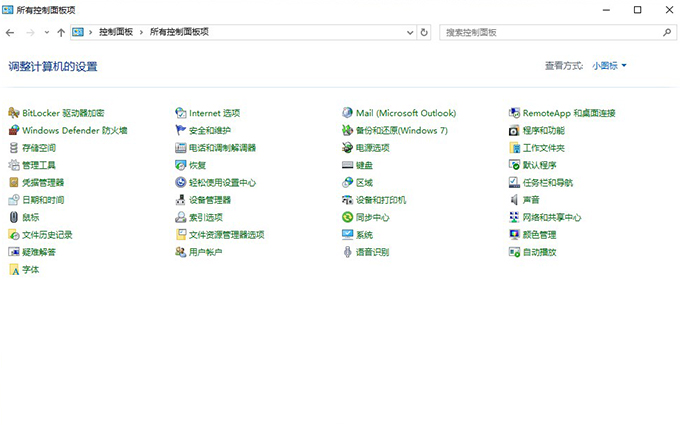
Task: Open the 程序和功能 icon
Action: (514, 131)
